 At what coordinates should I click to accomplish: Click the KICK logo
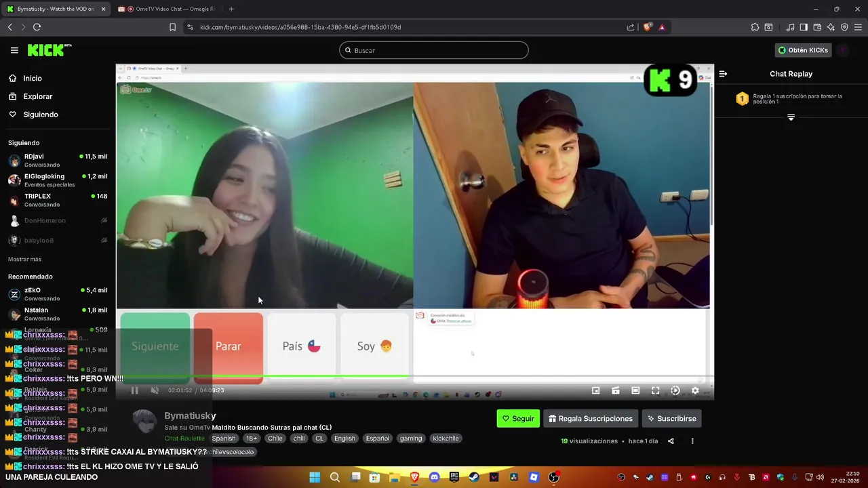pos(49,49)
